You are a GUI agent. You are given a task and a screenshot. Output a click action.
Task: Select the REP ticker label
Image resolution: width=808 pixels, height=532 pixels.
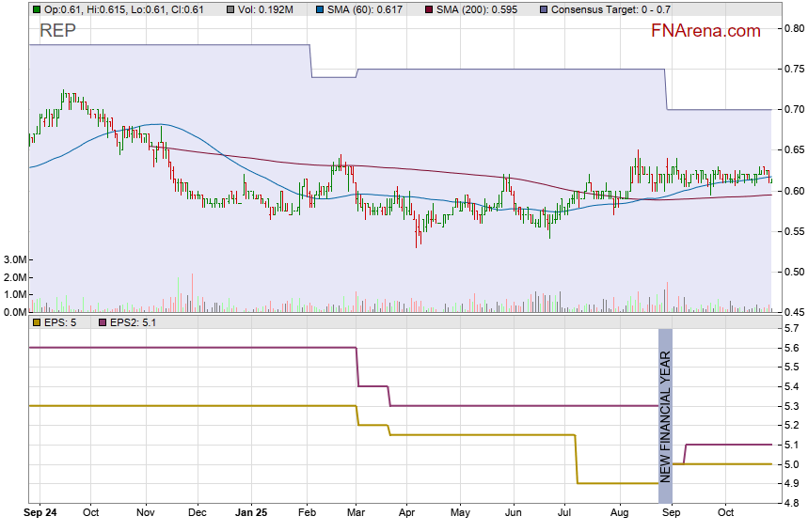click(57, 31)
